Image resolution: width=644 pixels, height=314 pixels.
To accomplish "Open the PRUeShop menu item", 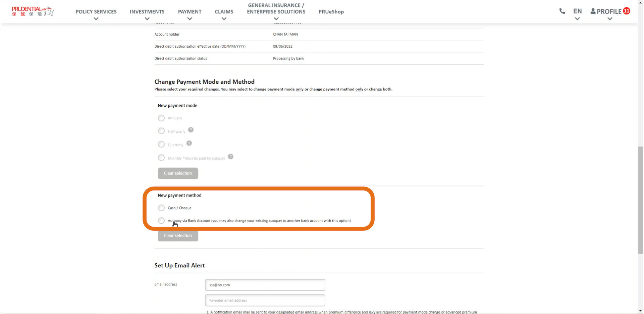I will tap(331, 11).
